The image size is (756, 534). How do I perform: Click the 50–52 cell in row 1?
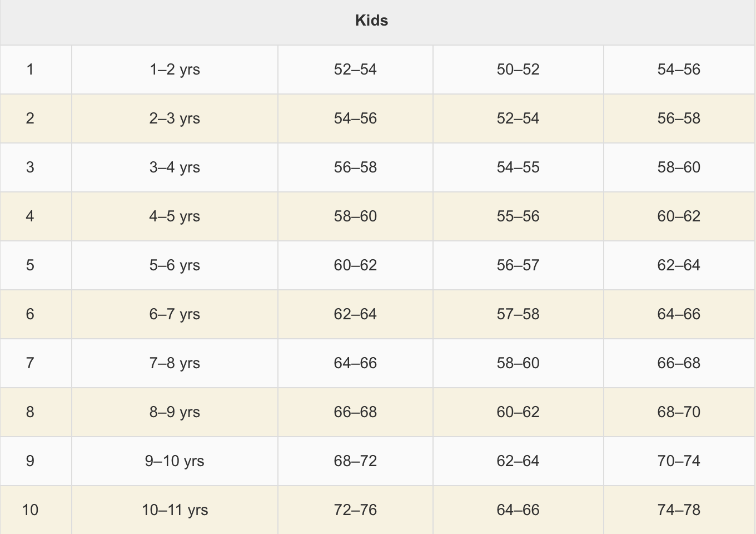(518, 70)
